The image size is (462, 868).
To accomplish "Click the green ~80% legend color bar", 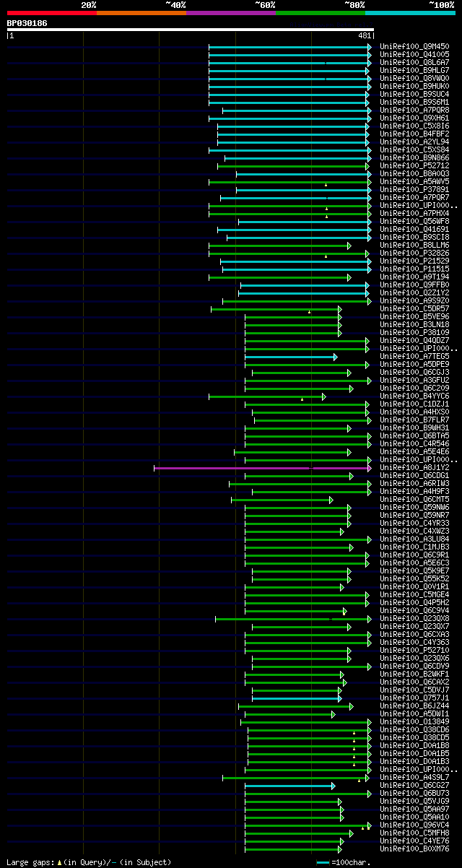I will [x=320, y=12].
